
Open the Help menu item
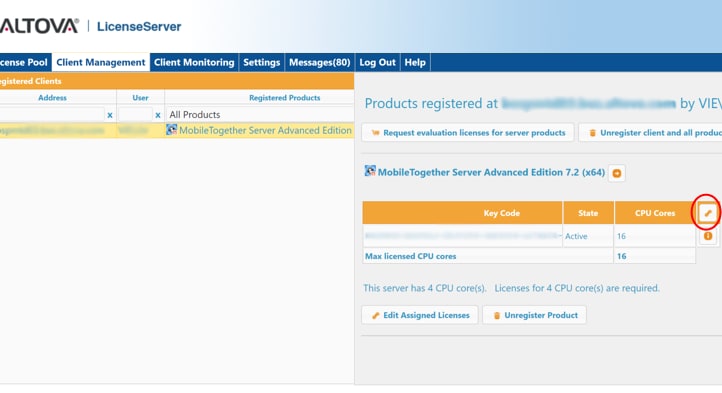pyautogui.click(x=415, y=62)
